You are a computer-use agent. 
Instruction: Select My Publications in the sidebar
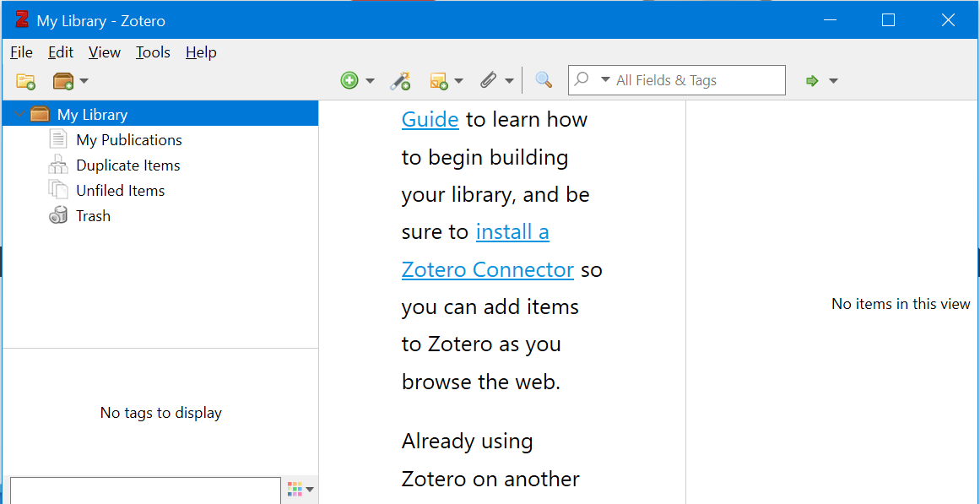coord(128,138)
